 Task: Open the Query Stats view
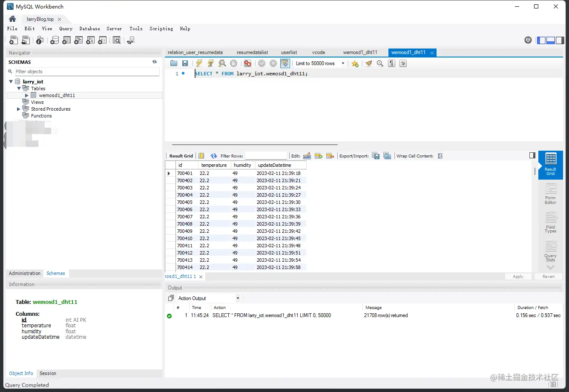point(550,252)
